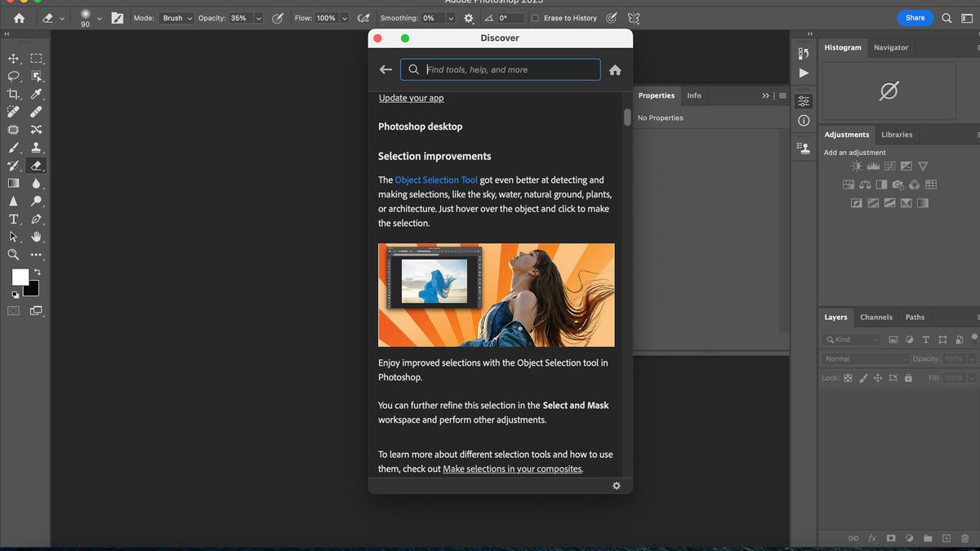This screenshot has height=551, width=980.
Task: Select the Spot Healing Brush tool
Action: [14, 112]
